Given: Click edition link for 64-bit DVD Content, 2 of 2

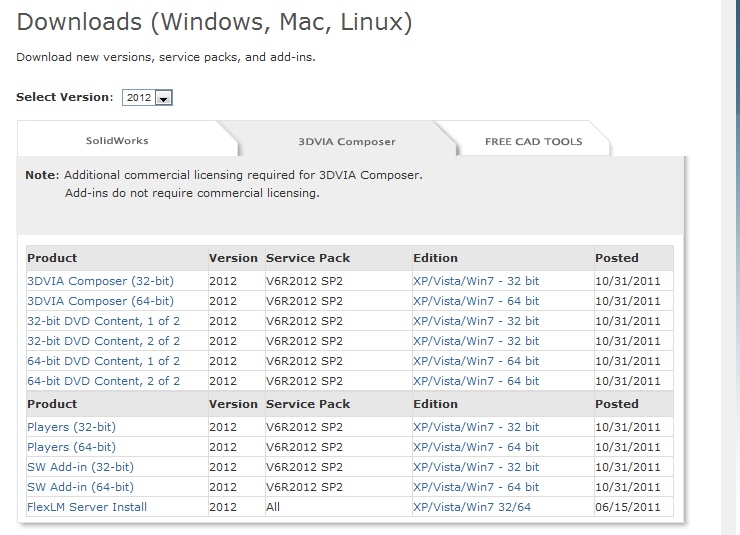Looking at the screenshot, I should pos(476,381).
